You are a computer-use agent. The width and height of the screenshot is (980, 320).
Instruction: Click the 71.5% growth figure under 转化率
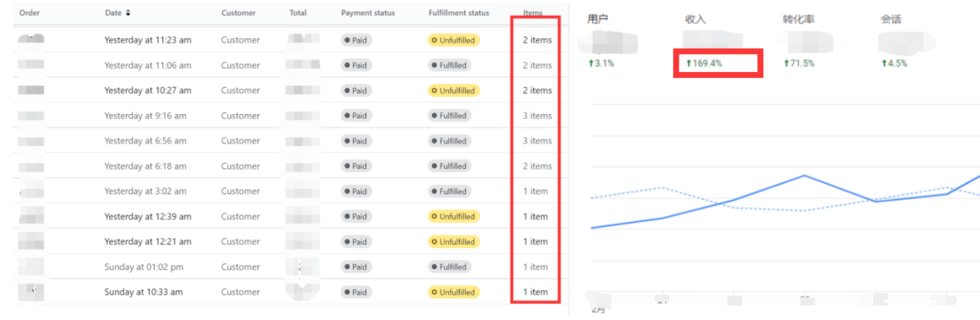(x=799, y=63)
